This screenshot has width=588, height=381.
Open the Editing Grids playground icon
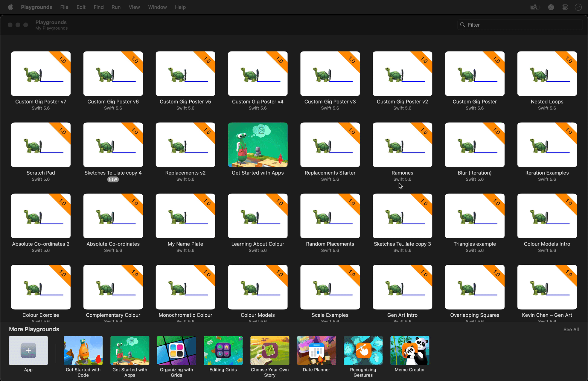[223, 350]
